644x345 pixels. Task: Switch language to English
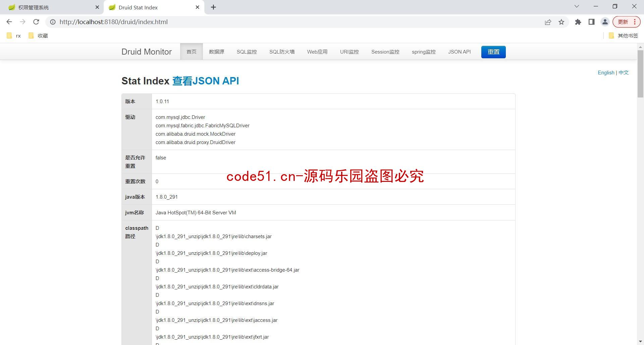point(606,73)
